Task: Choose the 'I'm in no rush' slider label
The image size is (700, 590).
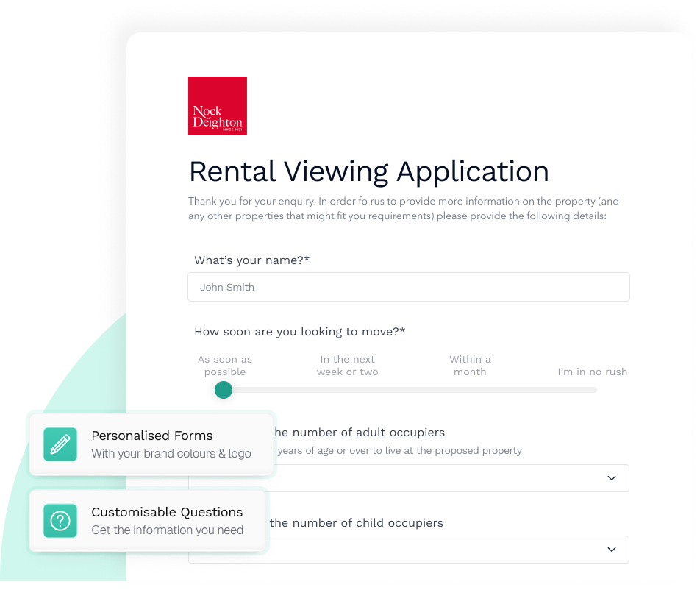Action: tap(592, 372)
